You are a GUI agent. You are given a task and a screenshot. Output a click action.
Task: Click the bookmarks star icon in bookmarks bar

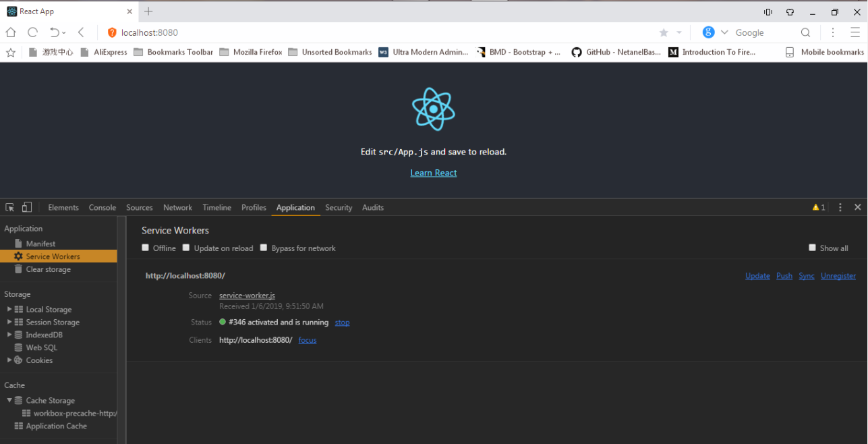[11, 52]
